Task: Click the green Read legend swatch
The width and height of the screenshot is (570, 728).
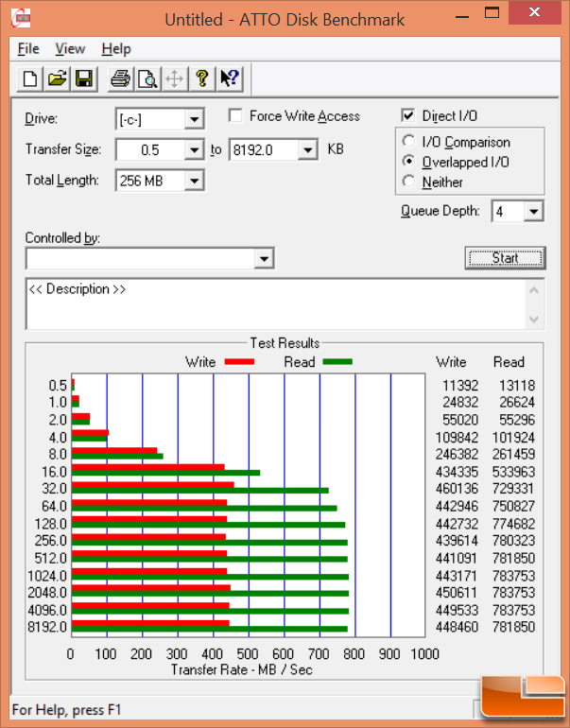Action: pos(337,362)
